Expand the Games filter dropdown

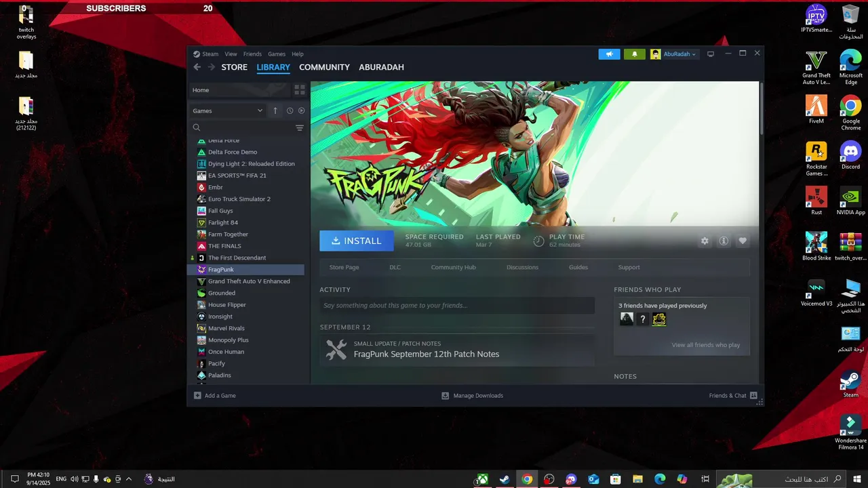[227, 110]
